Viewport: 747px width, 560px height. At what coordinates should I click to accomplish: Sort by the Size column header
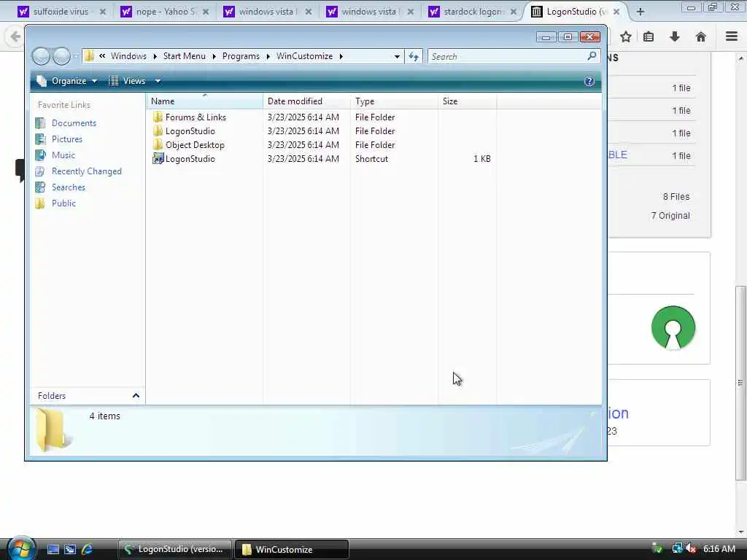tap(468, 101)
